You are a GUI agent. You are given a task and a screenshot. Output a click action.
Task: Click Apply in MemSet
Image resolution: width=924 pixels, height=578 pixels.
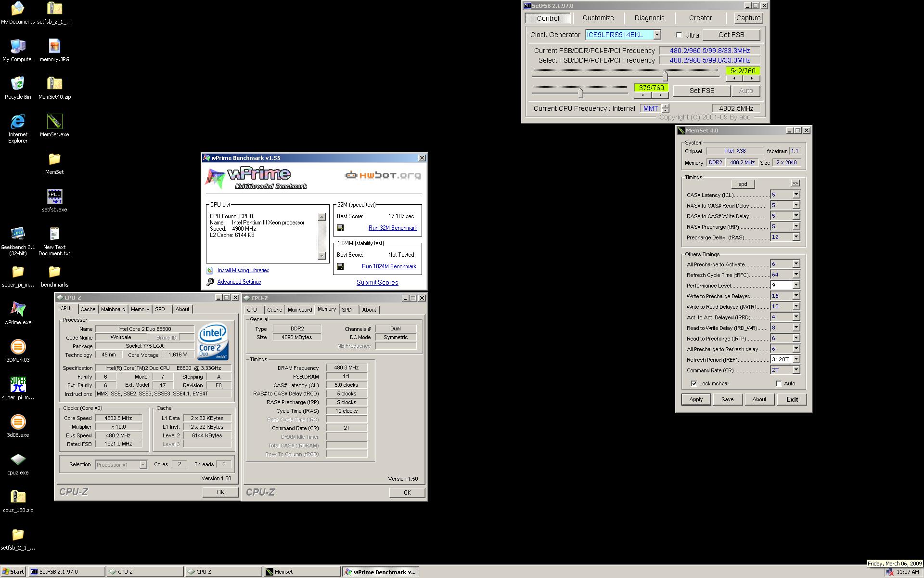(x=696, y=399)
